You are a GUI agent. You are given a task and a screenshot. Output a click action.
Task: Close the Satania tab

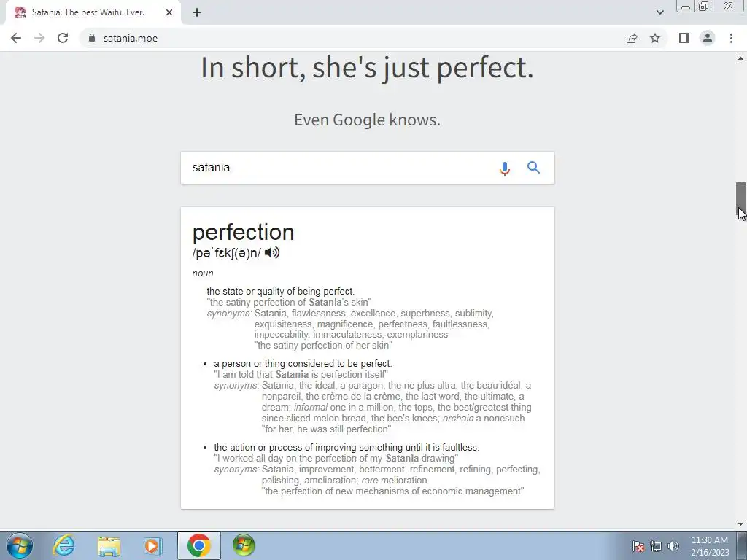coord(169,12)
